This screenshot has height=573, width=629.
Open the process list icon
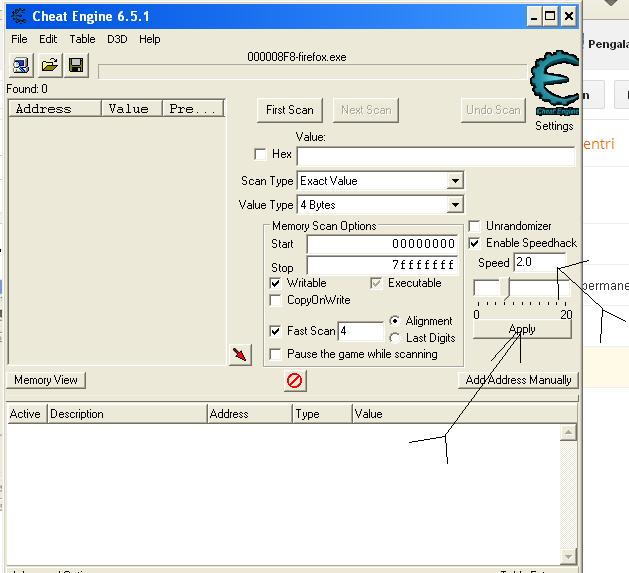pyautogui.click(x=21, y=65)
